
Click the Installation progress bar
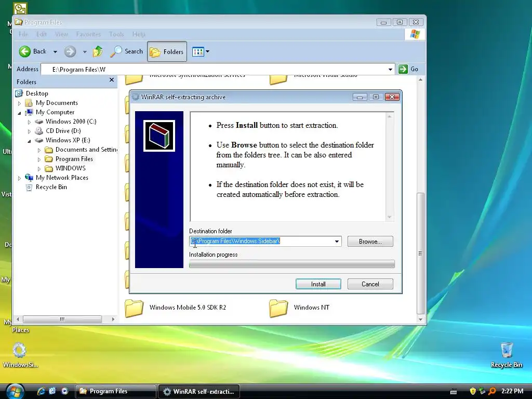(x=292, y=264)
